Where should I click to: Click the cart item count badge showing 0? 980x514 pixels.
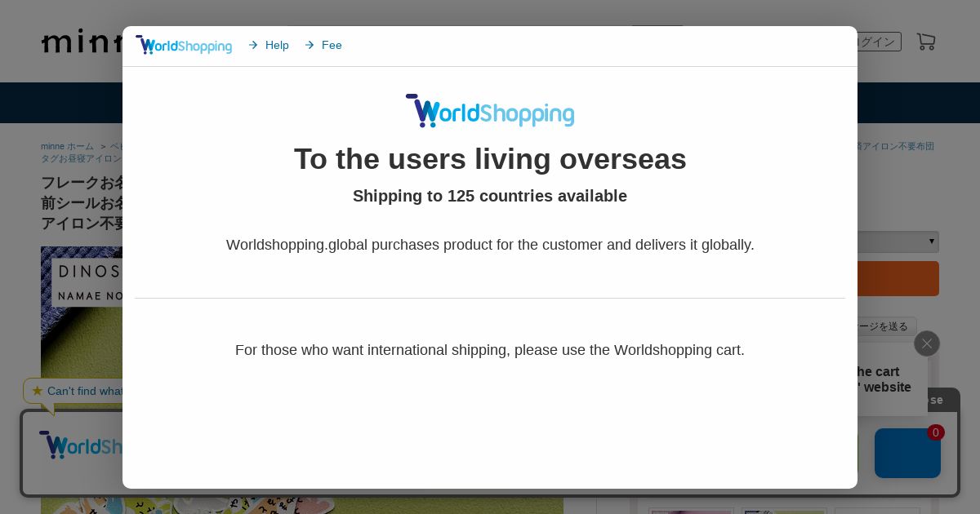[936, 432]
